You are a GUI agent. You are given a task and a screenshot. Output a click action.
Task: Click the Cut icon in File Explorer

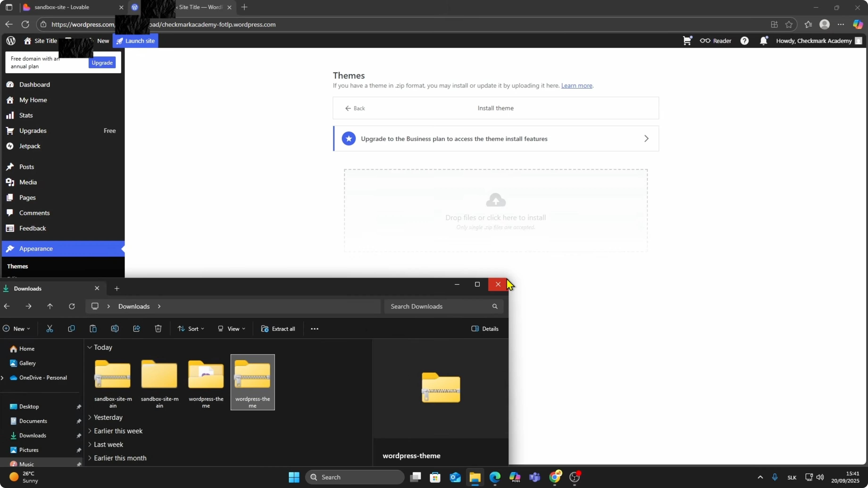(x=50, y=329)
